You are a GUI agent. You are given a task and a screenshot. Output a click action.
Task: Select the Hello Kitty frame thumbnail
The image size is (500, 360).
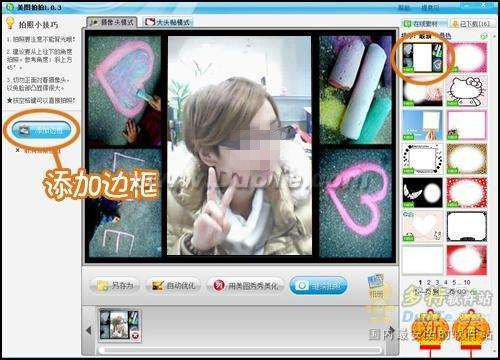467,91
